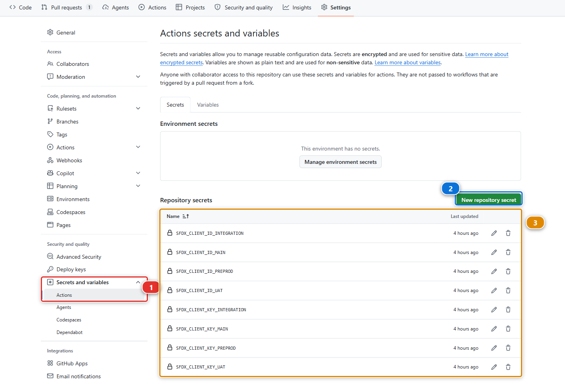Select the Secrets tab
The width and height of the screenshot is (565, 392).
pos(175,105)
